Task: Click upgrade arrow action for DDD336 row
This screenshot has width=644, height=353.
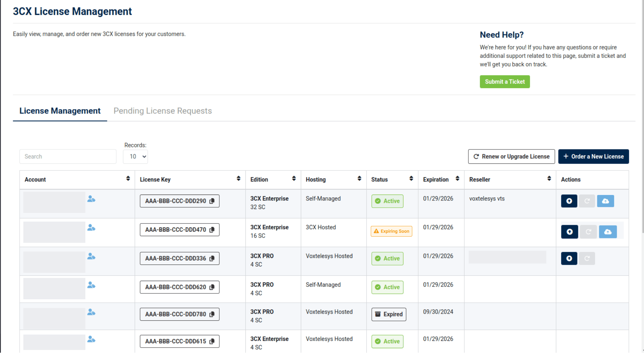Action: point(569,258)
